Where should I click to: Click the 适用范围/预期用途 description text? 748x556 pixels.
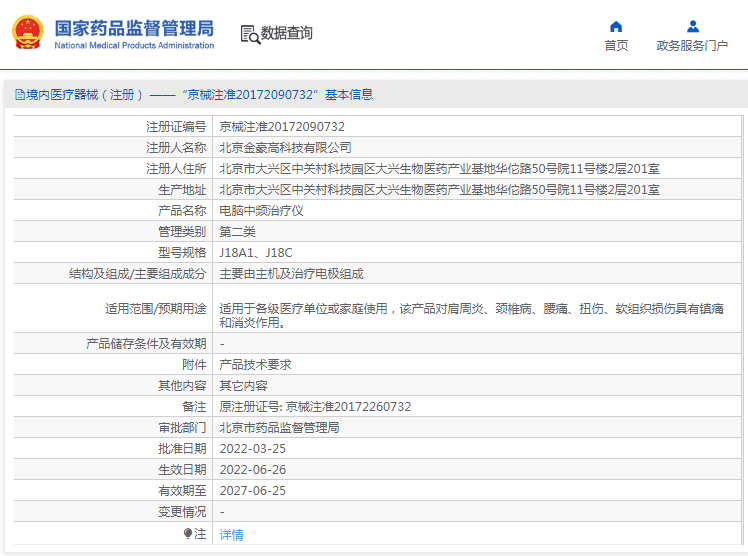coord(471,316)
